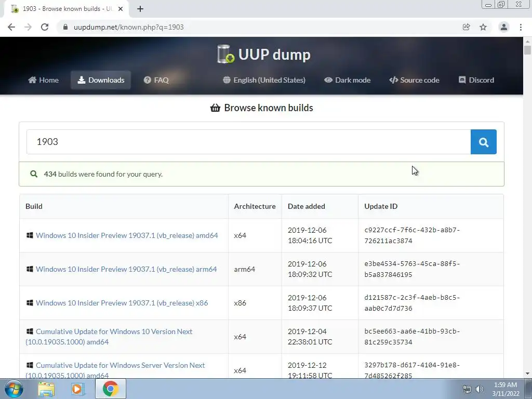Open Chrome profile avatar icon
The width and height of the screenshot is (532, 399).
tap(504, 27)
